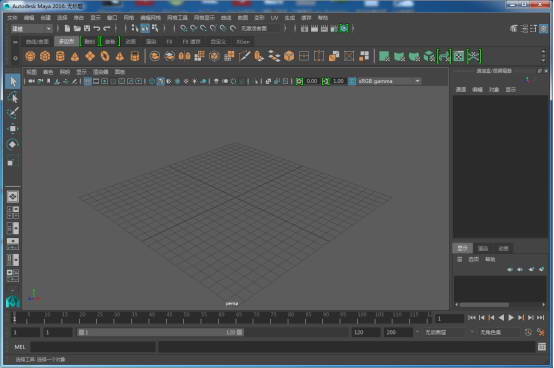
Task: Create a polygon sphere from the shelf
Action: pos(30,56)
